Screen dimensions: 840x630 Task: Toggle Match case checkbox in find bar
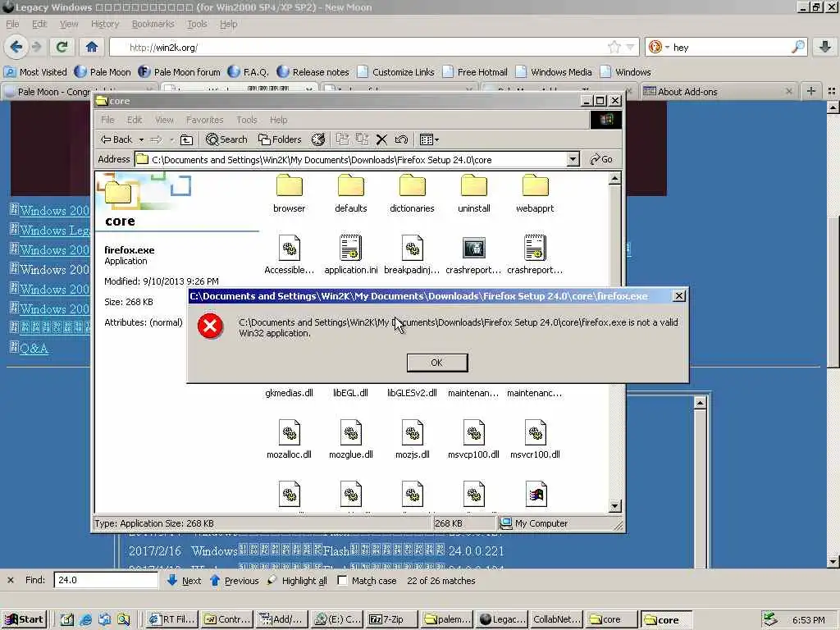tap(342, 580)
